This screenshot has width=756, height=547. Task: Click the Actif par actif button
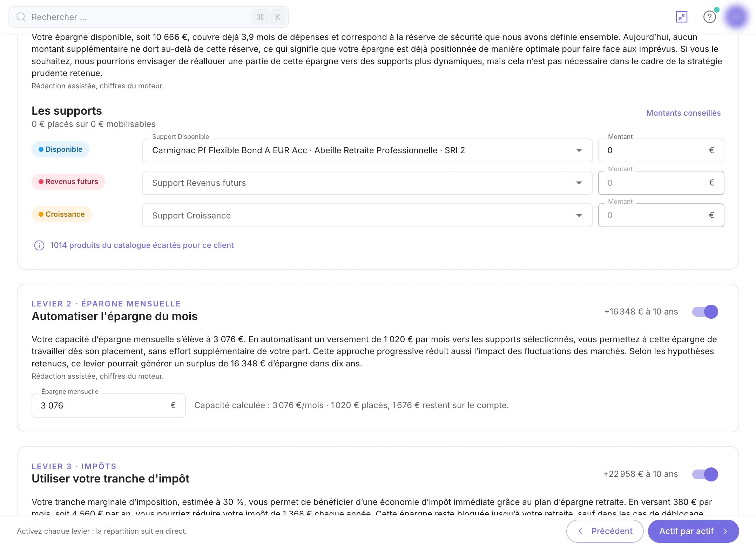point(693,531)
